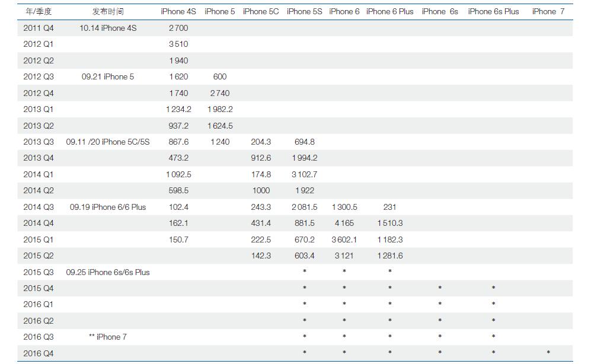Select the 09.19 iPhone 6/6 Plus cell
591x364 pixels.
pos(108,207)
